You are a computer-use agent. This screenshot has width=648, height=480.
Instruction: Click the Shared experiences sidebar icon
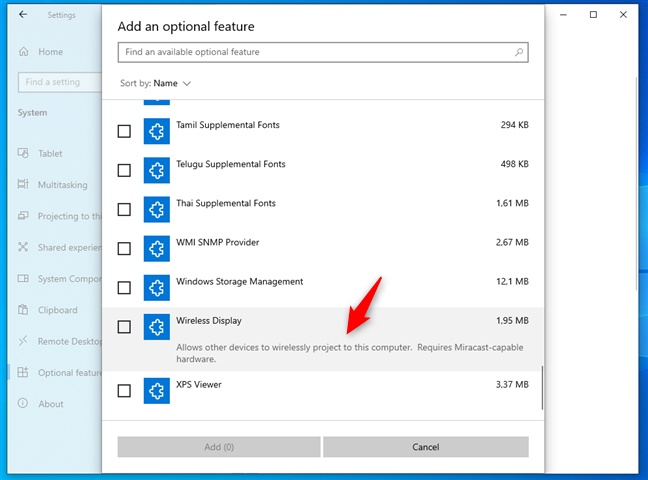point(23,247)
